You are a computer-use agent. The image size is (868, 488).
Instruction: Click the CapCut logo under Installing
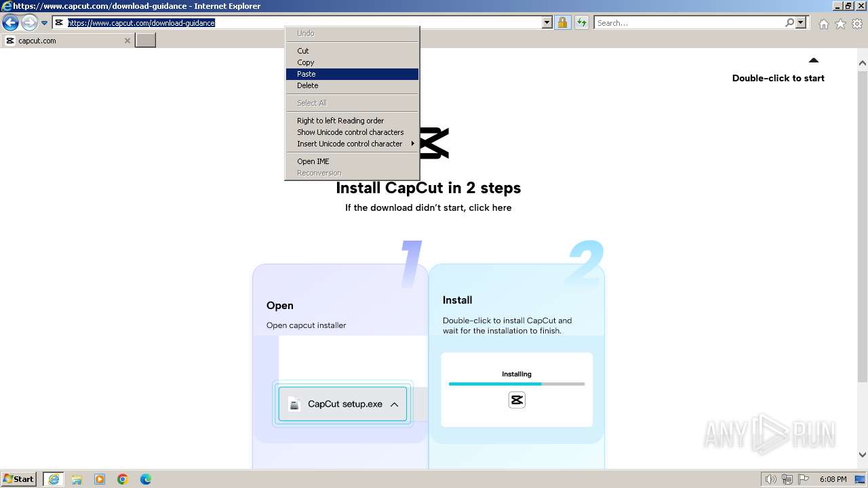517,400
